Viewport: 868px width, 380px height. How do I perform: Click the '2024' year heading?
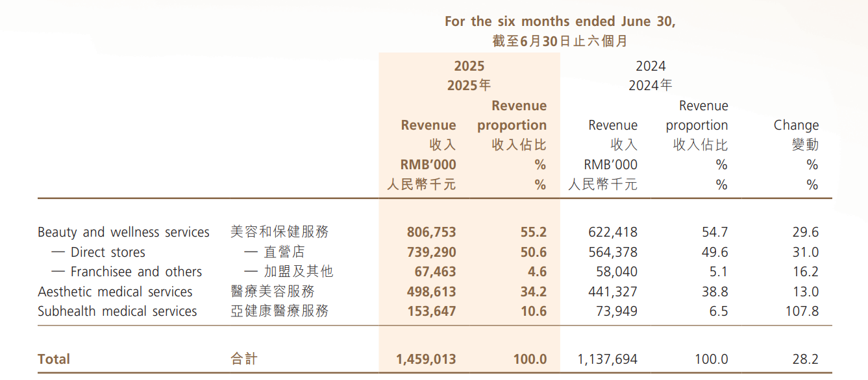pos(651,66)
